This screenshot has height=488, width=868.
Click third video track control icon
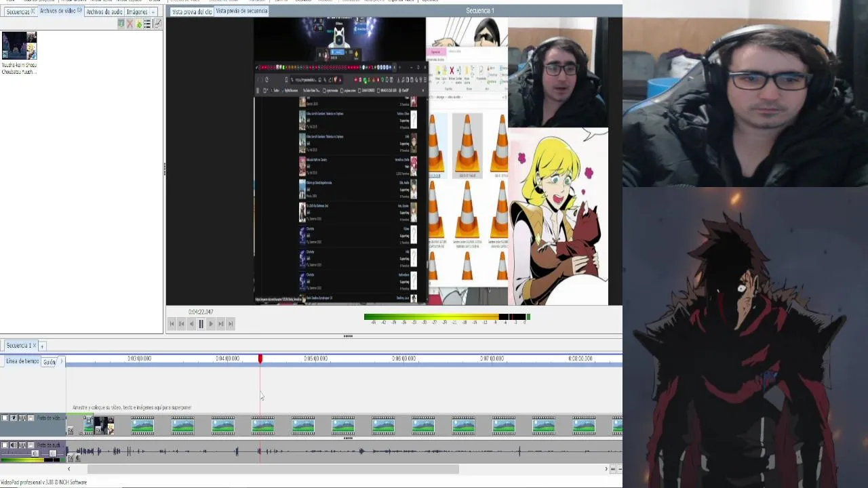coord(22,418)
